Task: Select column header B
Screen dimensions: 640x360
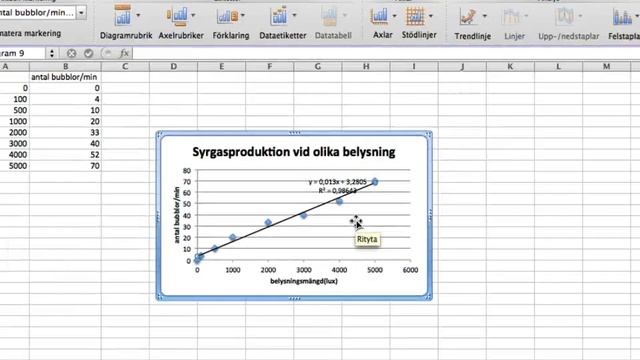Action: (x=65, y=67)
